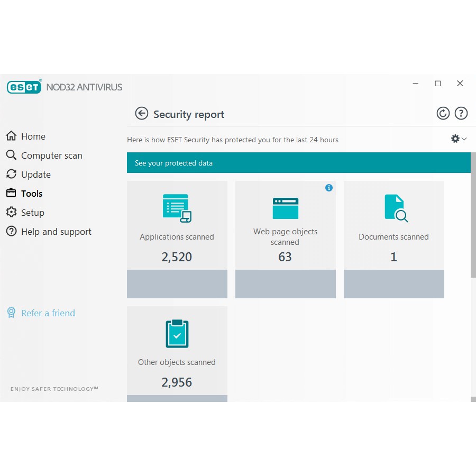Screen dimensions: 476x476
Task: Expand the gear settings dropdown
Action: 458,139
